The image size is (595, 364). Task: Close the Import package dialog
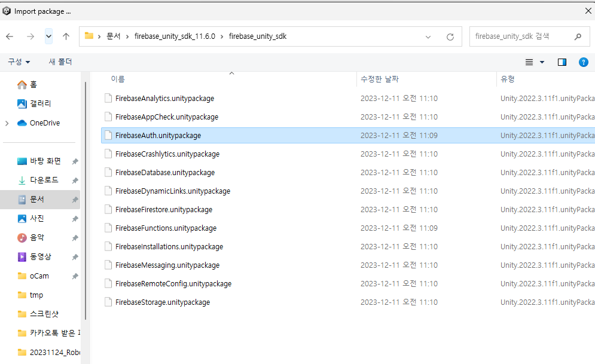click(x=588, y=11)
